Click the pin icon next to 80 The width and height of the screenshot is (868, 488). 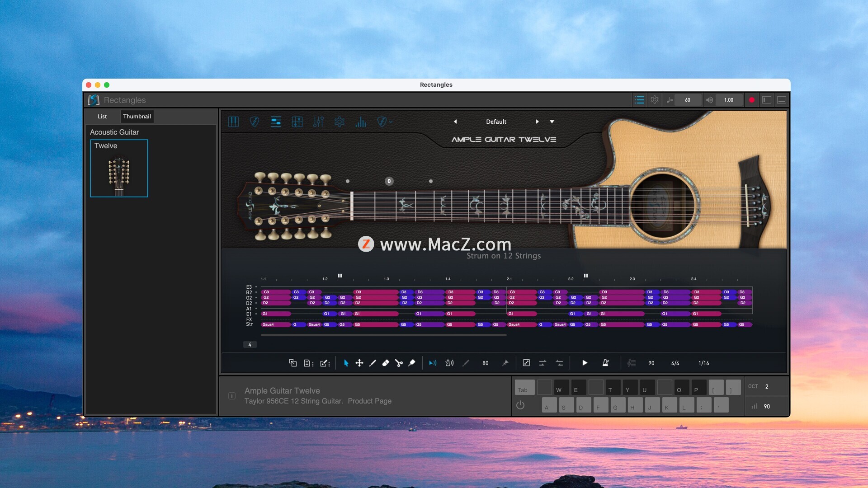coord(505,363)
